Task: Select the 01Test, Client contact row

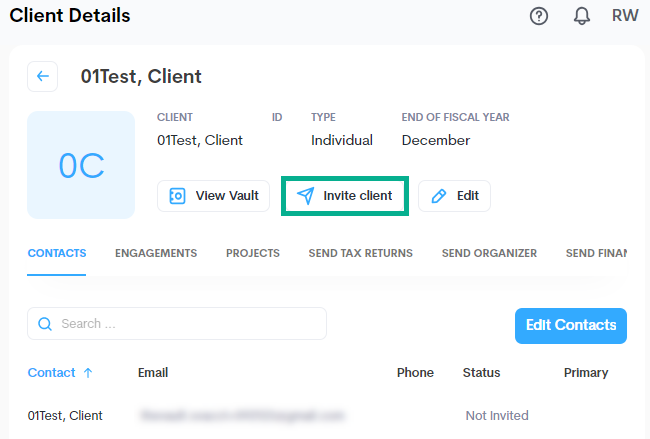Action: (x=65, y=415)
